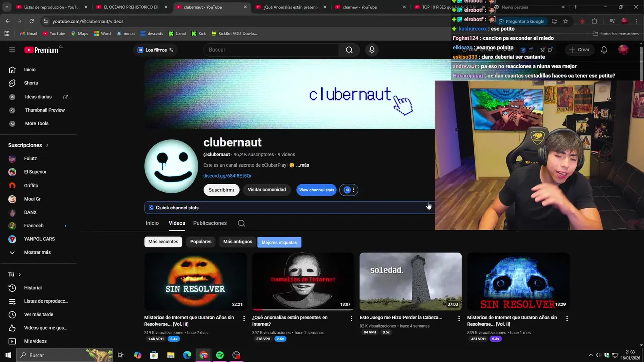Select the channel Vídeos tab
This screenshot has width=644, height=362.
pos(177,223)
